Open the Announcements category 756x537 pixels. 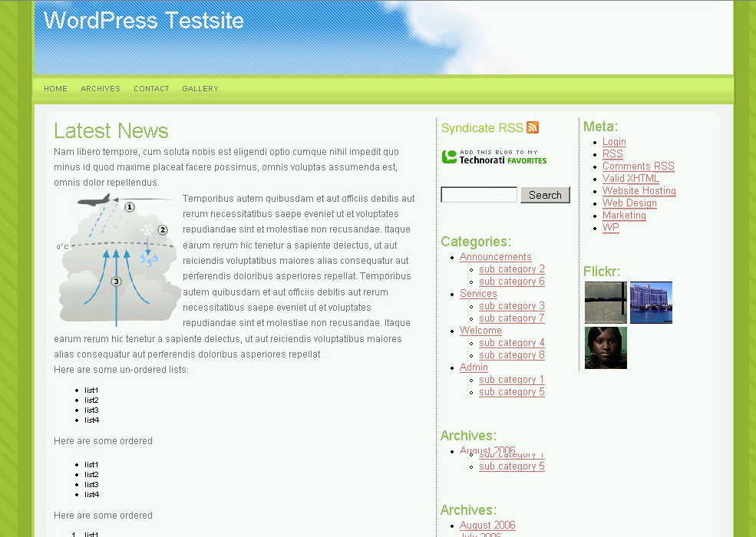click(x=495, y=257)
